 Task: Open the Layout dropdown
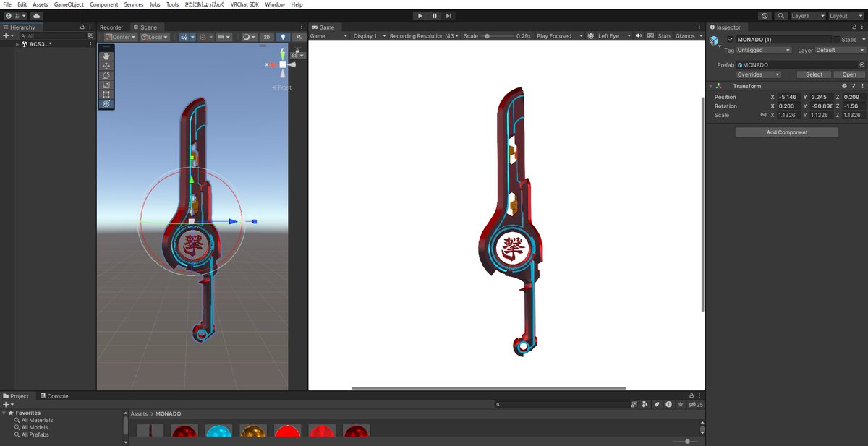coord(846,15)
